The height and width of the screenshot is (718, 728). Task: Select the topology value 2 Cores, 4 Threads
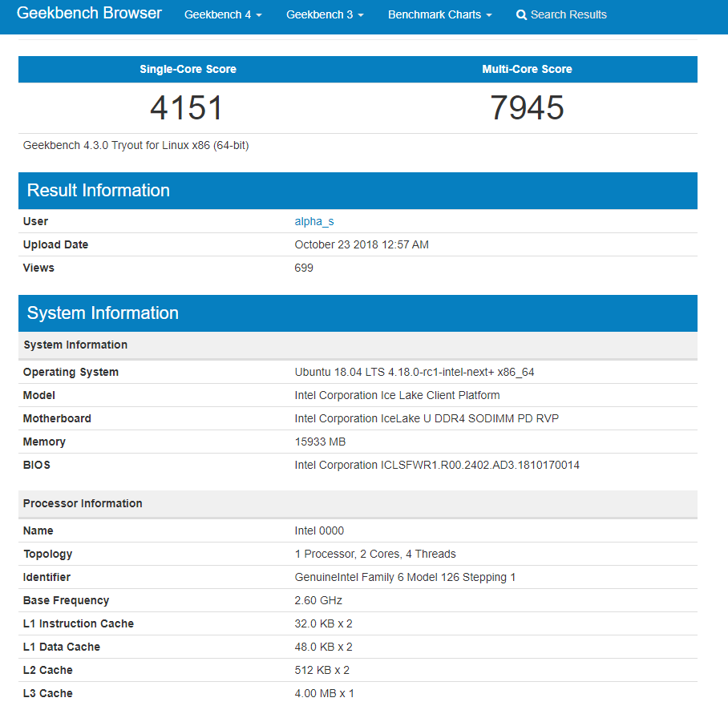tap(375, 555)
